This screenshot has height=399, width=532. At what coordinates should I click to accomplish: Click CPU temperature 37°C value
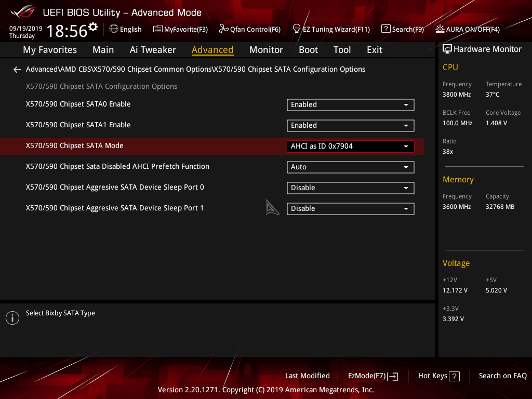[x=493, y=95]
